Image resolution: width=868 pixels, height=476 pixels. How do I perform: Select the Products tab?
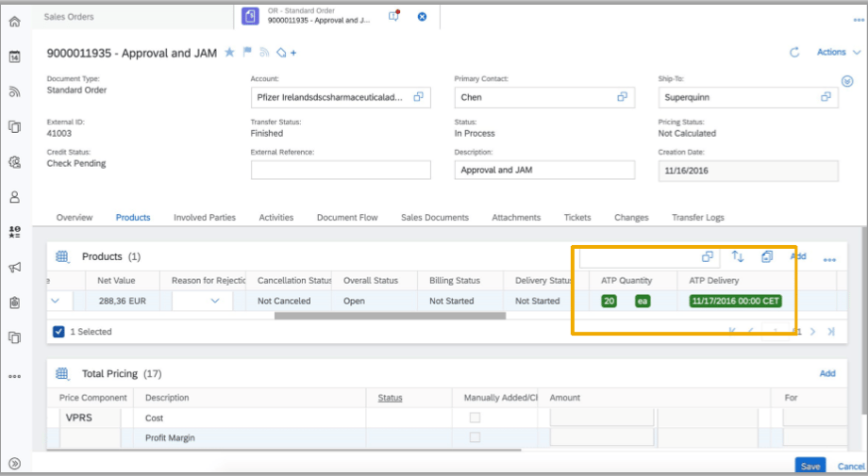[133, 218]
